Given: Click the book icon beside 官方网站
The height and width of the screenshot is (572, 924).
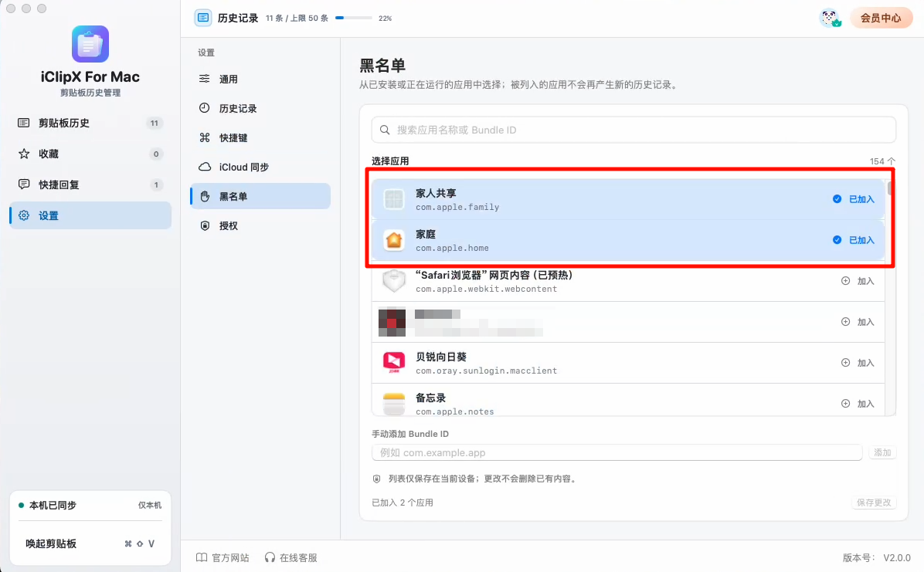Looking at the screenshot, I should pyautogui.click(x=202, y=557).
